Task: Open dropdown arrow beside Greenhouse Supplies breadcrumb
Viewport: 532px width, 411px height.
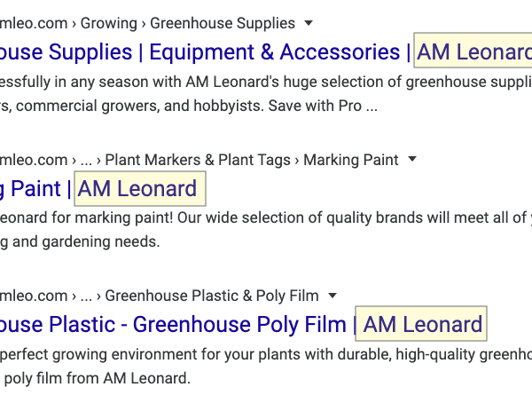Action: pos(308,23)
